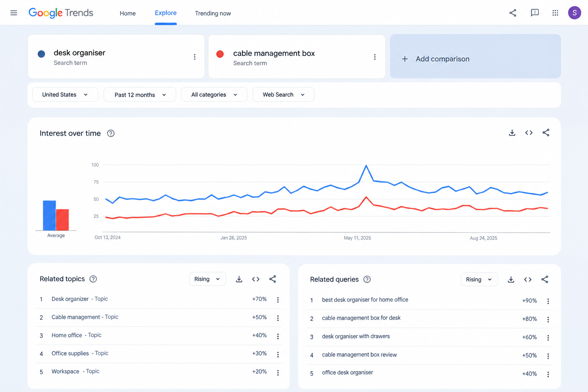Image resolution: width=588 pixels, height=392 pixels.
Task: Click the Google Trends logo
Action: (x=61, y=13)
